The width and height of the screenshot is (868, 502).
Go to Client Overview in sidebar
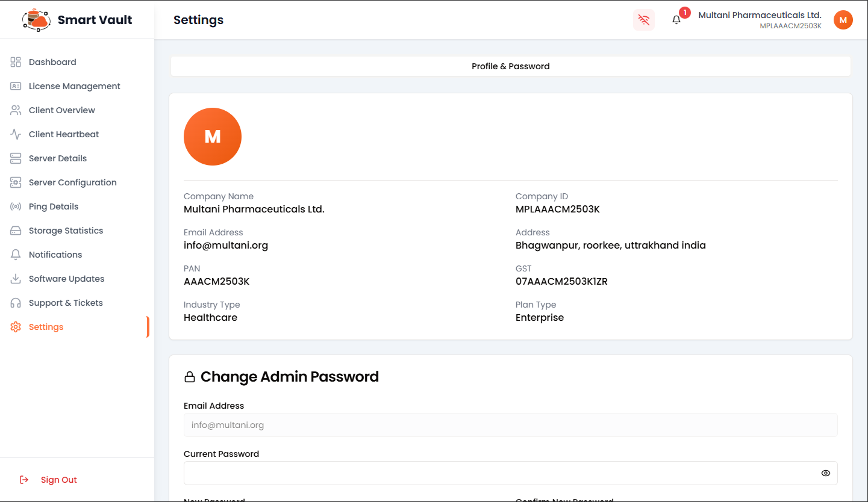(61, 110)
